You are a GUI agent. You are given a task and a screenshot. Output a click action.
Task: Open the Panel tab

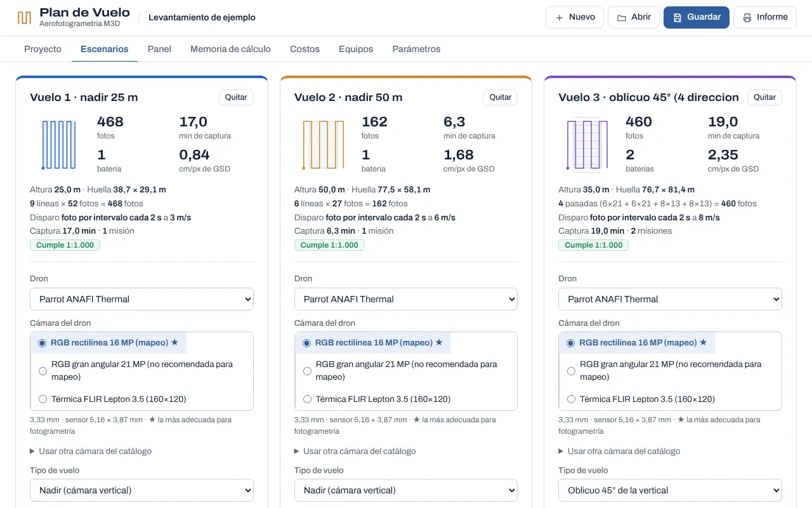(159, 49)
